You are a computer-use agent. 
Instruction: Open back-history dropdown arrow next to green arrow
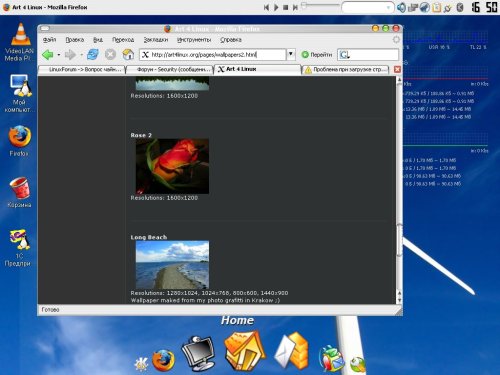[59, 54]
